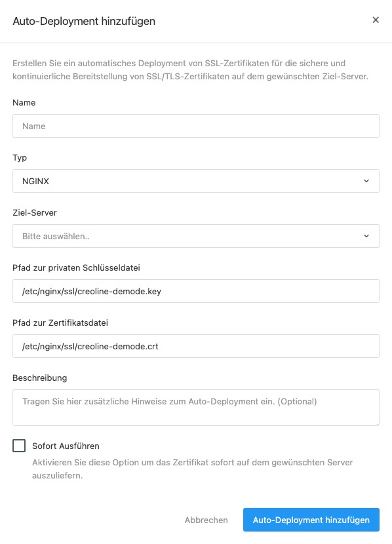This screenshot has width=392, height=544.
Task: Click the 'Pfad zur privaten Schlüsseldatei' label
Action: (76, 268)
